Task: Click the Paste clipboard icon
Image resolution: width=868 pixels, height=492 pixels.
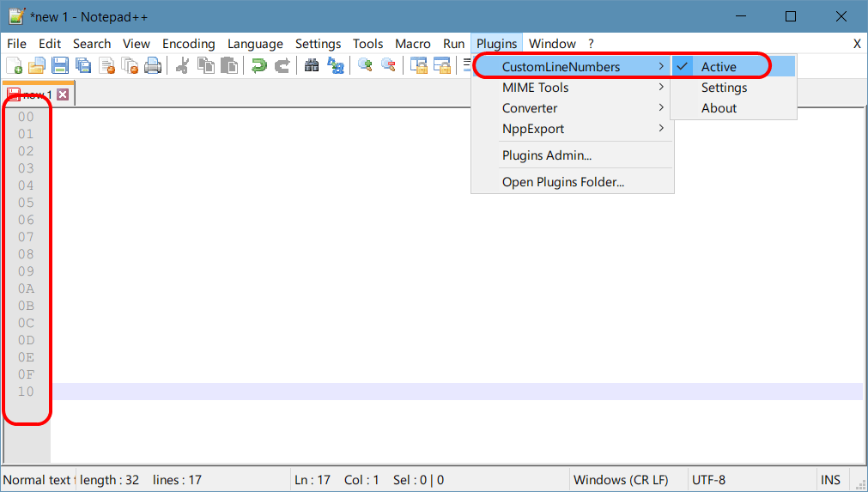Action: click(229, 65)
